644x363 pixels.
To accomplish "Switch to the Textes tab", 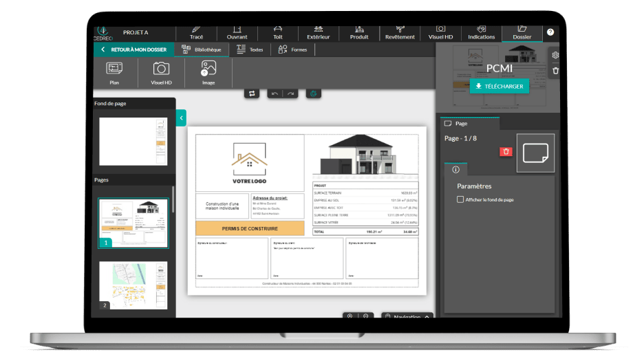I will (250, 49).
